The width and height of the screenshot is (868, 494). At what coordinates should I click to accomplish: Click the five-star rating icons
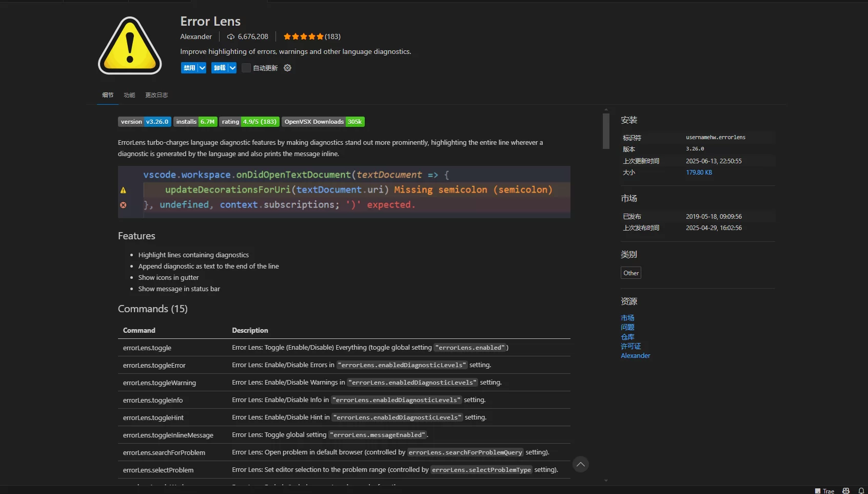coord(303,36)
